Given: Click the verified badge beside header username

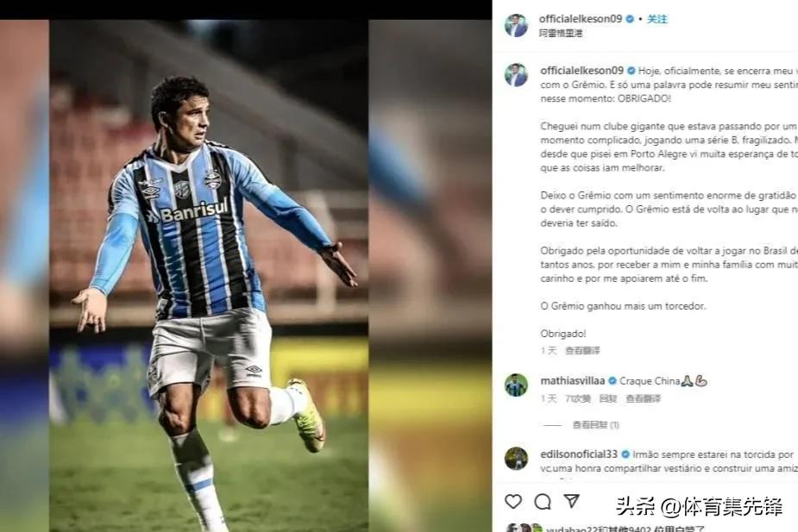Looking at the screenshot, I should [630, 19].
